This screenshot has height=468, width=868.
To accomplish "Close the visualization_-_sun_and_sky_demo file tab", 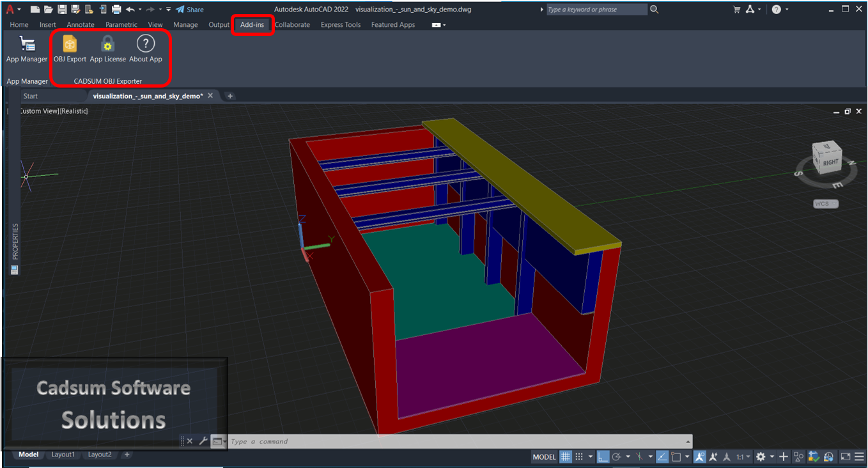I will [211, 96].
